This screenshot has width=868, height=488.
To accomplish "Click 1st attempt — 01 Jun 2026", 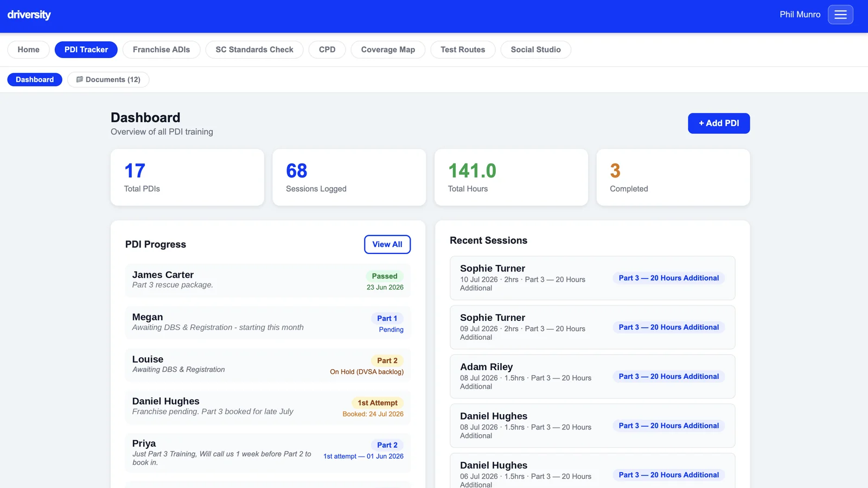I will point(363,457).
